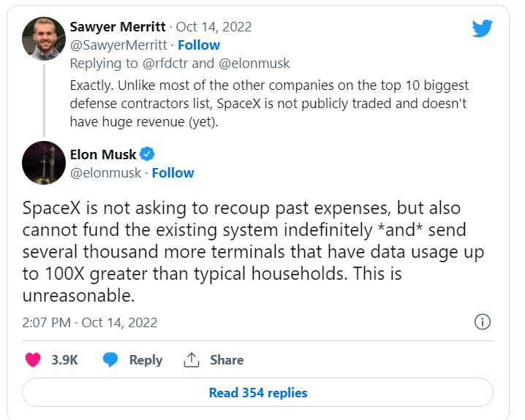Open the @SawyerMerritt handle link
The height and width of the screenshot is (420, 525).
pyautogui.click(x=118, y=45)
